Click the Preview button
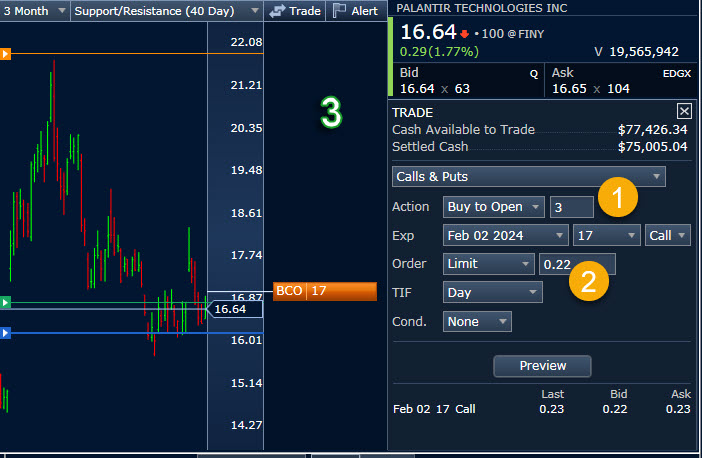The width and height of the screenshot is (702, 458). coord(542,366)
